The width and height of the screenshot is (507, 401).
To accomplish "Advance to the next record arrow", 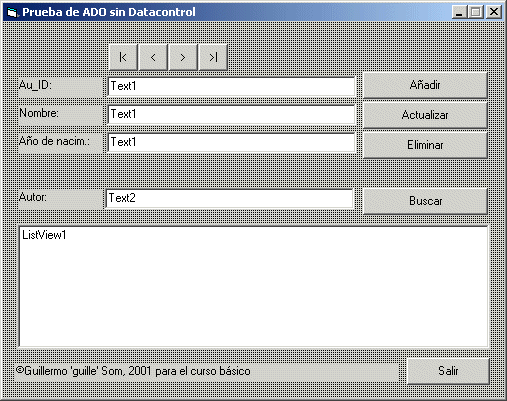I will pyautogui.click(x=183, y=57).
